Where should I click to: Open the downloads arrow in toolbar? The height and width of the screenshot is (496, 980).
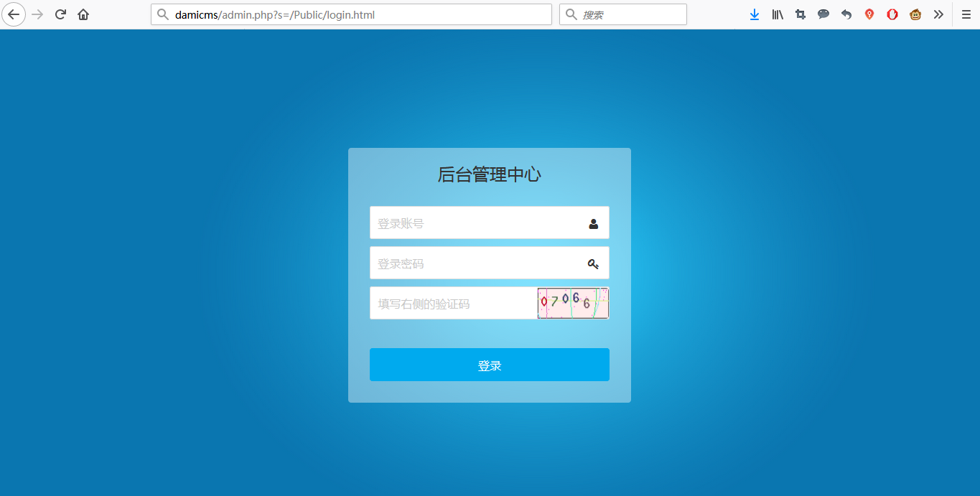click(x=755, y=14)
